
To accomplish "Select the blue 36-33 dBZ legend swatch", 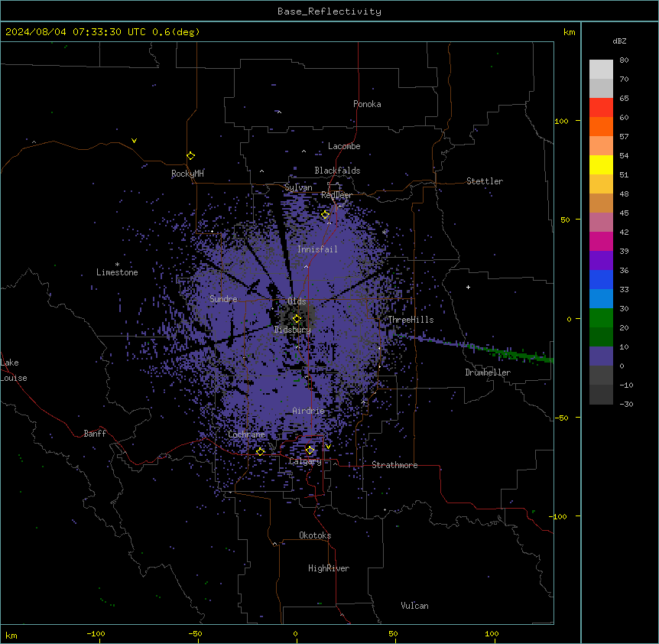I will [x=601, y=279].
